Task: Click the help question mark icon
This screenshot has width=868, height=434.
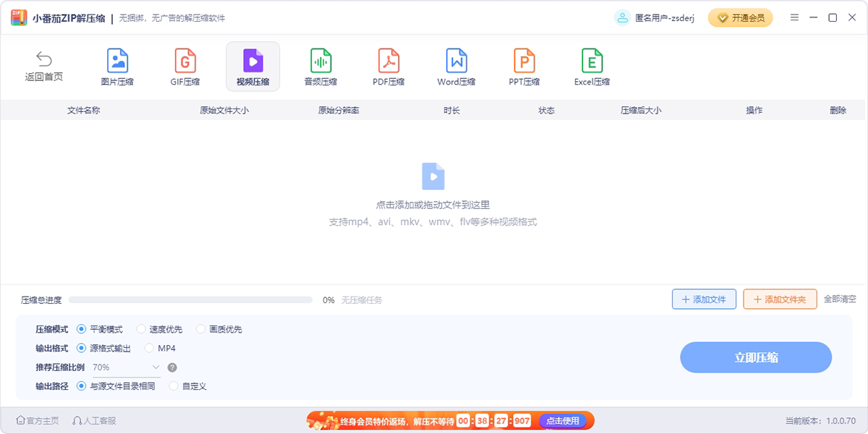Action: coord(172,367)
